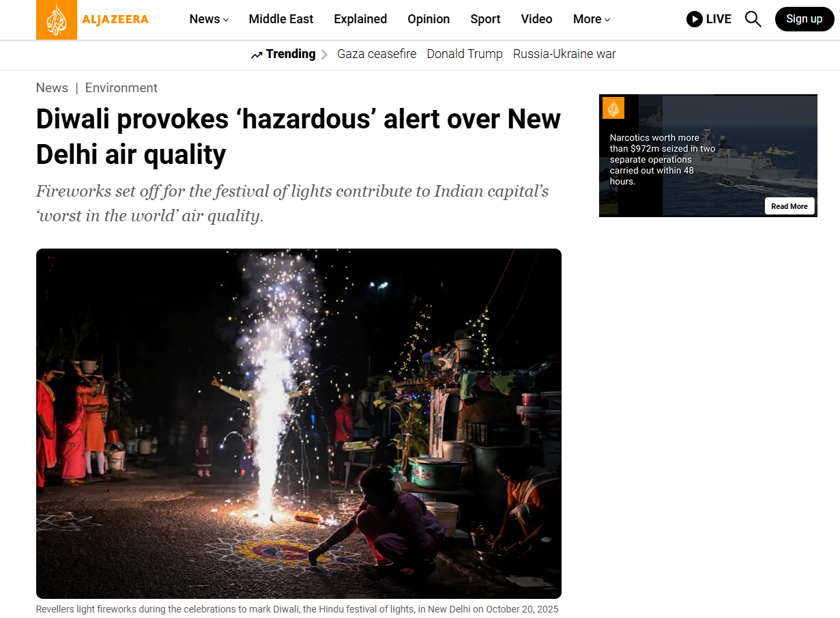Image resolution: width=840 pixels, height=618 pixels.
Task: Click Read More on narcotics story
Action: click(790, 206)
